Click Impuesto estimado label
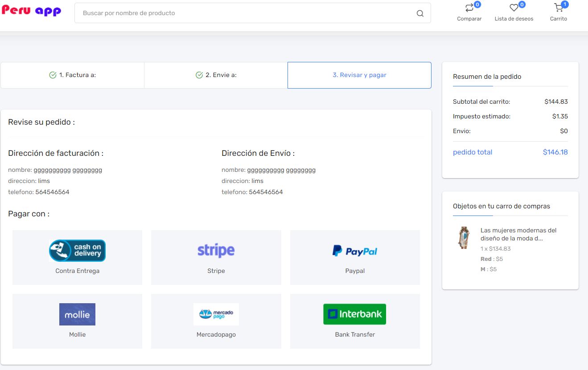588x370 pixels. tap(481, 116)
